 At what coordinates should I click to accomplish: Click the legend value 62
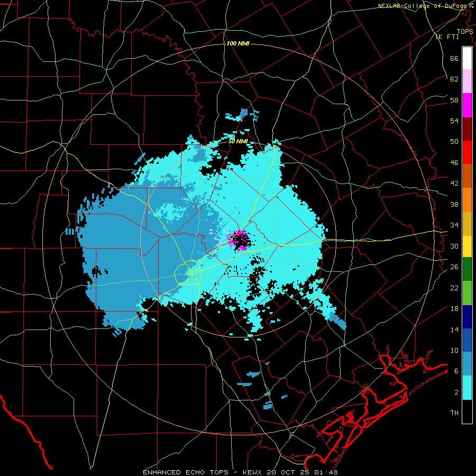pos(454,79)
